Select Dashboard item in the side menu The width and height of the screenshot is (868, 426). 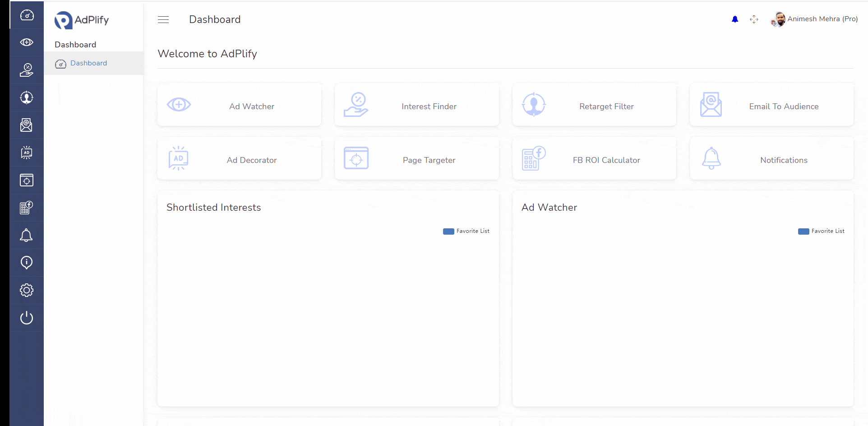[88, 63]
